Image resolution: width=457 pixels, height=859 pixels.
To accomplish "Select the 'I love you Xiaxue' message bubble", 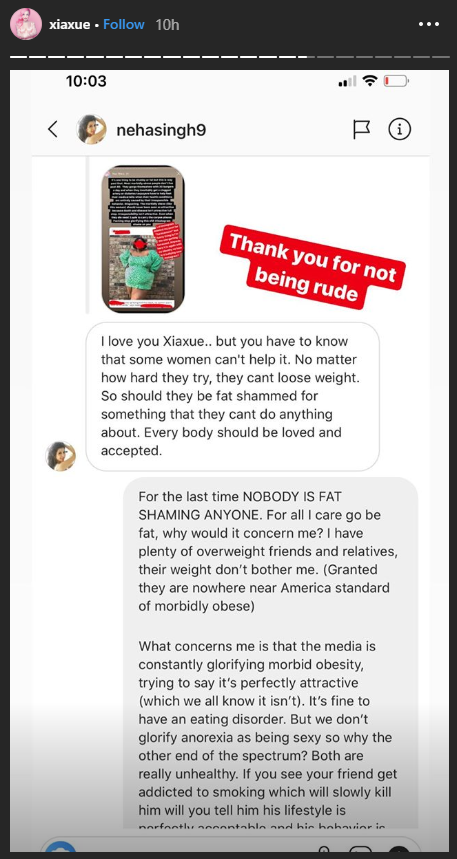I will click(x=232, y=397).
